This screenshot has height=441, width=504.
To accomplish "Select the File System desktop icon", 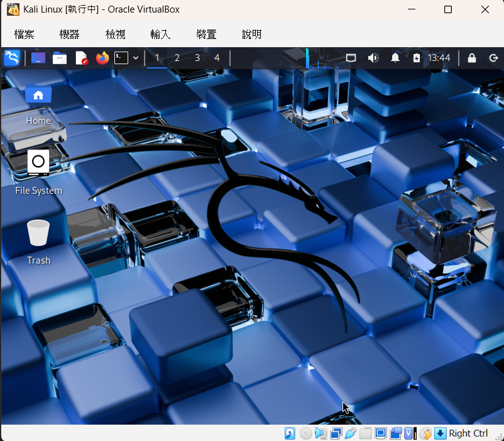I will click(38, 173).
